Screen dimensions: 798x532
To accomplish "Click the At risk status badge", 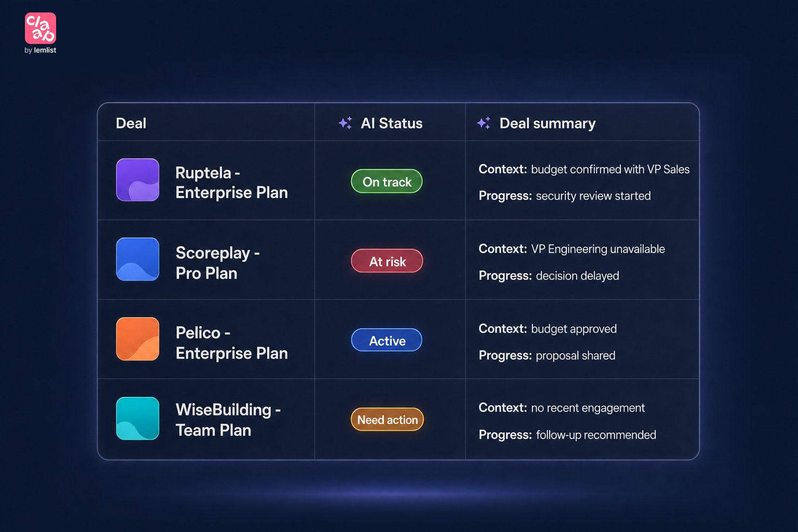I will click(x=387, y=261).
